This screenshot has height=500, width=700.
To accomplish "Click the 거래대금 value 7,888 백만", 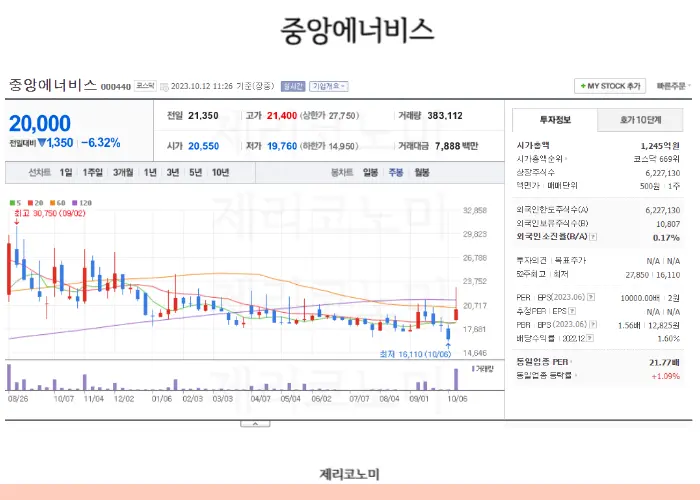I will (456, 146).
